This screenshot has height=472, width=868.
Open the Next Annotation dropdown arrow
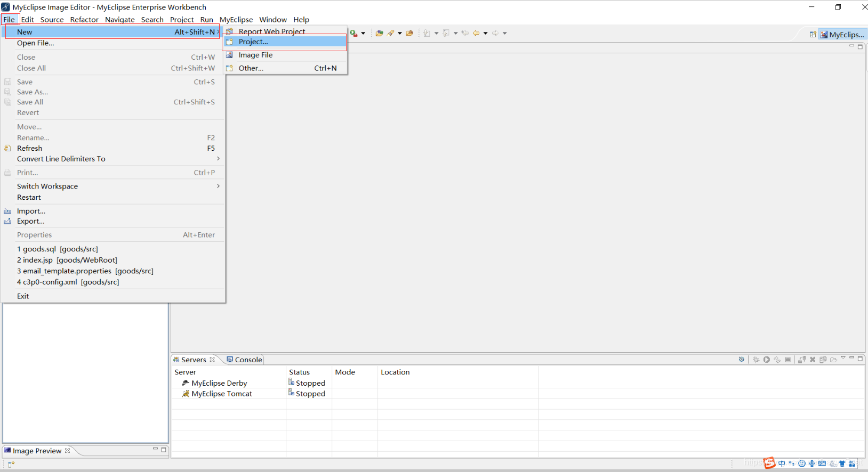click(436, 33)
